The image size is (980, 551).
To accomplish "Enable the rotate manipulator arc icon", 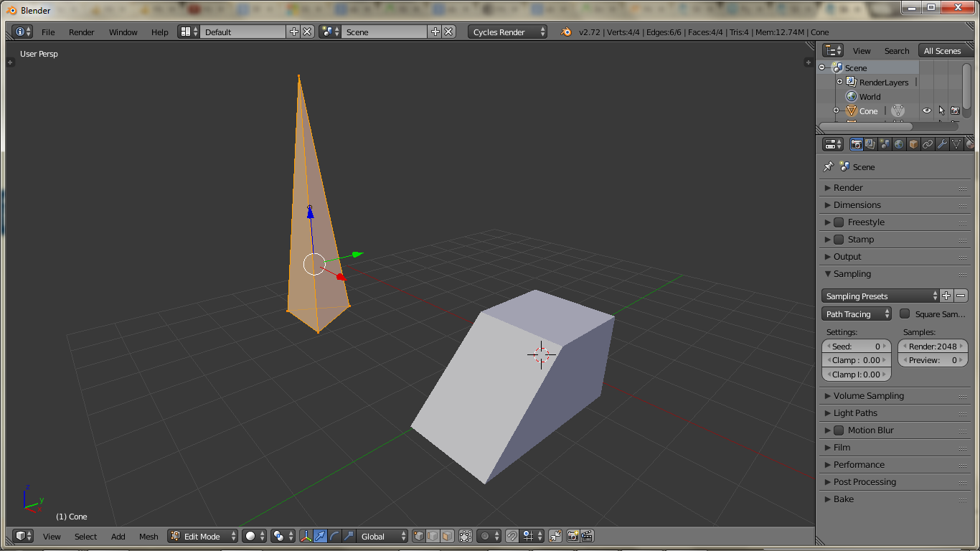I will (x=334, y=536).
